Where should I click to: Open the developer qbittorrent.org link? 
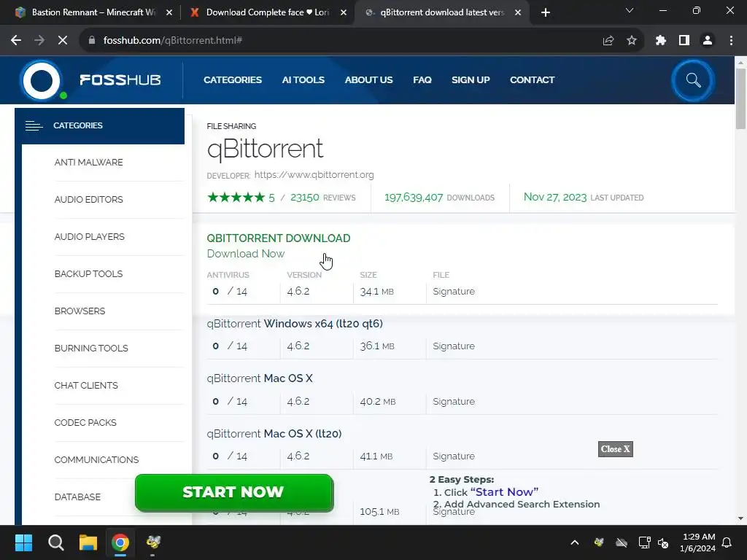[x=314, y=175]
